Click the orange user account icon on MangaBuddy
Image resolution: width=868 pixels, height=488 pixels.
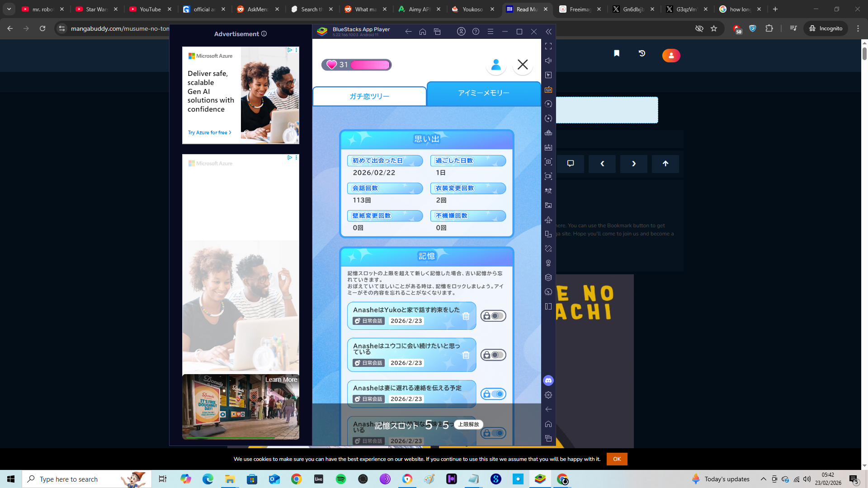(x=671, y=56)
